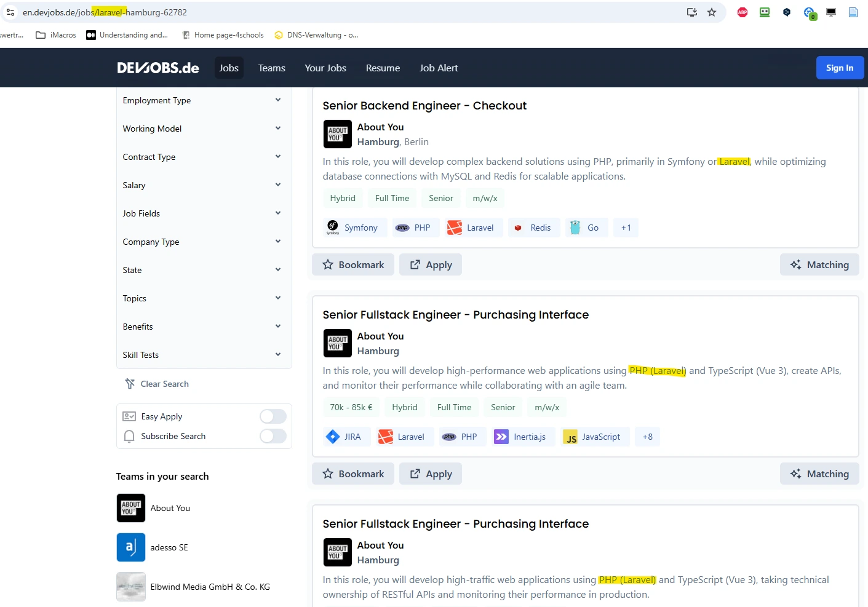Image resolution: width=868 pixels, height=607 pixels.
Task: Click the Symfony technology tag icon
Action: [x=333, y=228]
